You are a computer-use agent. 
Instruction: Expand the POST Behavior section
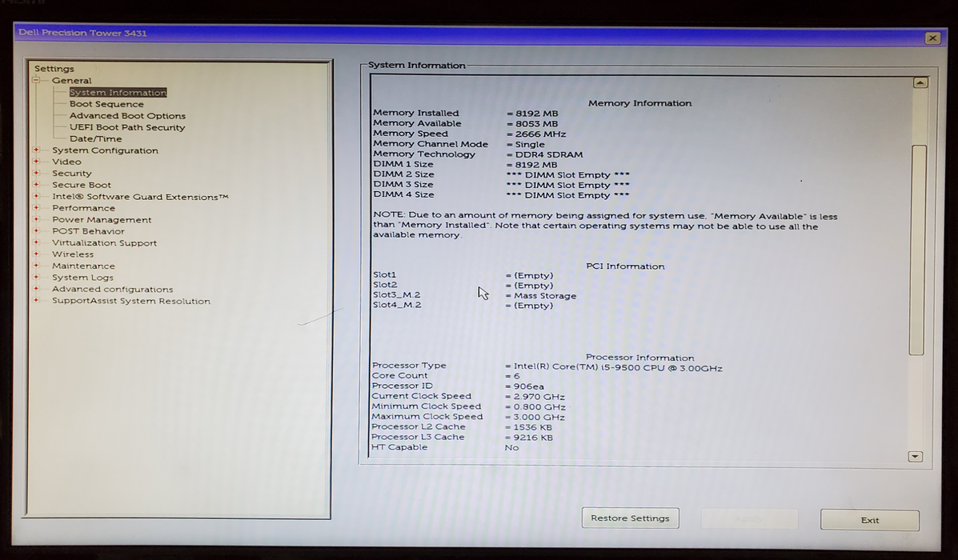(36, 231)
